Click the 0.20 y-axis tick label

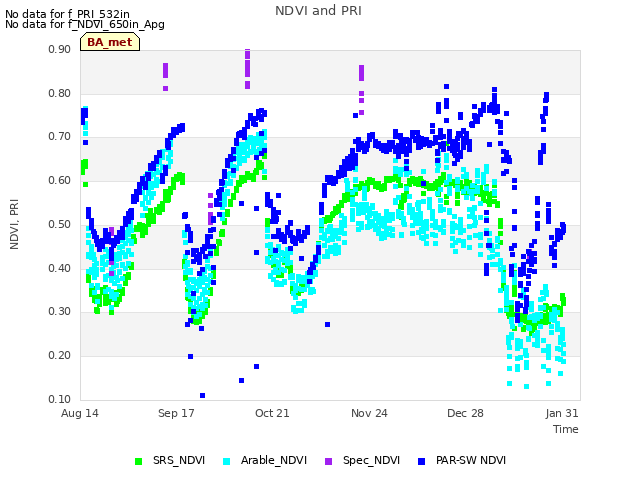pos(60,356)
